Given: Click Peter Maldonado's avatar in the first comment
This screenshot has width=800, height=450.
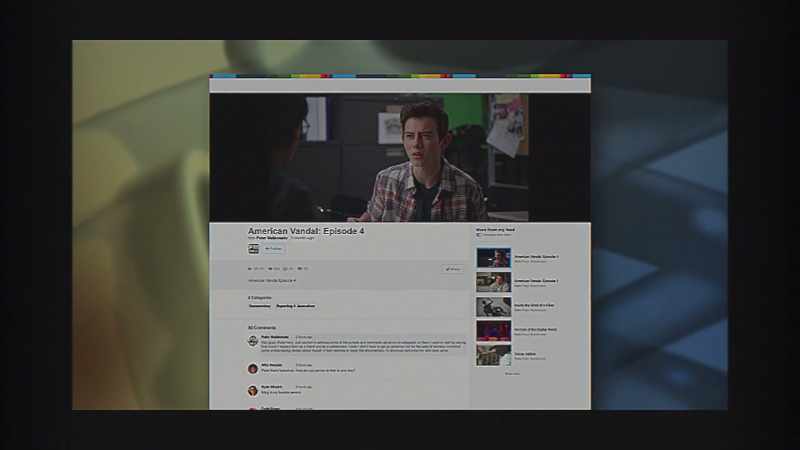Looking at the screenshot, I should click(253, 341).
